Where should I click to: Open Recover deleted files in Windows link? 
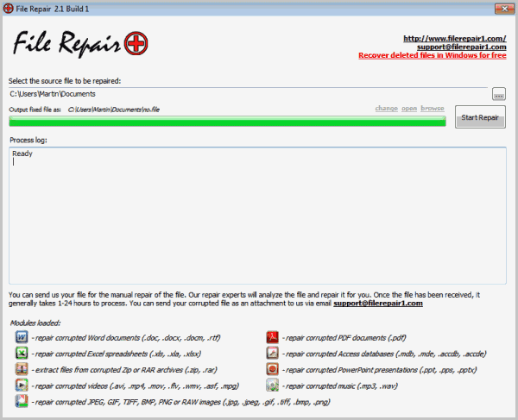tap(433, 55)
